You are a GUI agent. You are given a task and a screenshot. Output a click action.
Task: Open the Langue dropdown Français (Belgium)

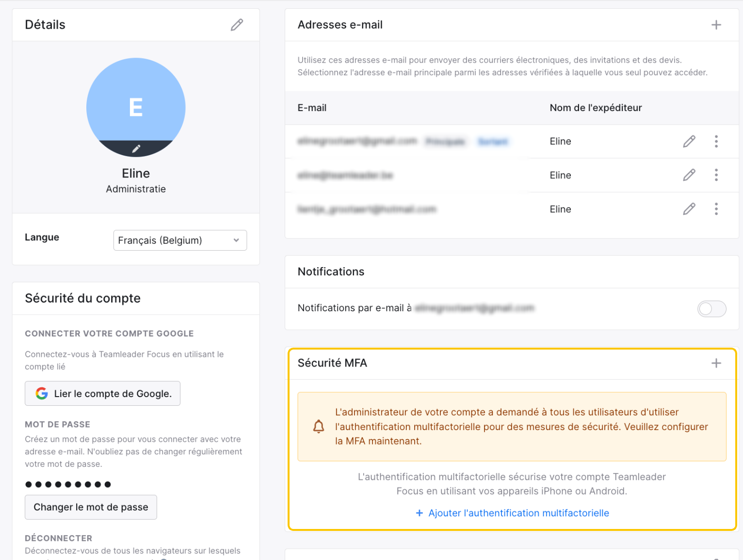click(180, 240)
